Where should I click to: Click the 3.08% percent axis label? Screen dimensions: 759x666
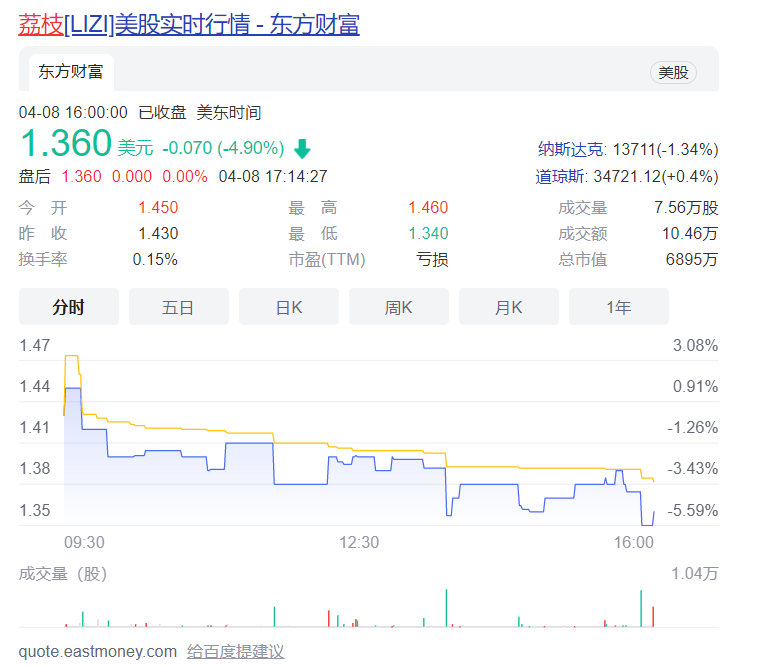pos(696,346)
